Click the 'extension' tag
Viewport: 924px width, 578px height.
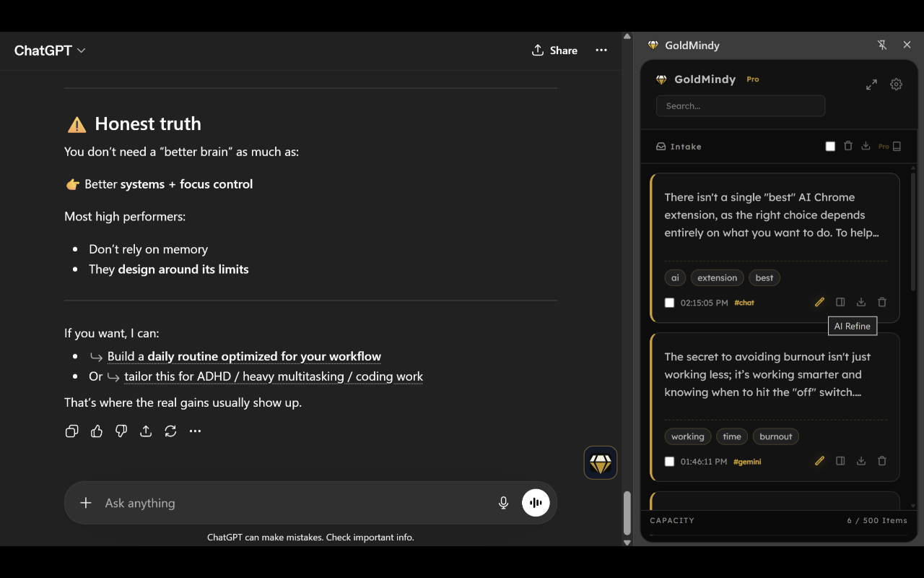[718, 278]
